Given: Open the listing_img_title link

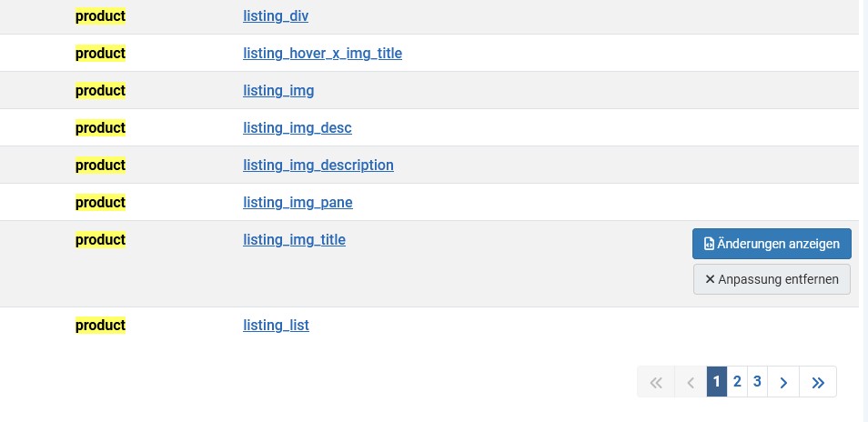Looking at the screenshot, I should coord(294,239).
